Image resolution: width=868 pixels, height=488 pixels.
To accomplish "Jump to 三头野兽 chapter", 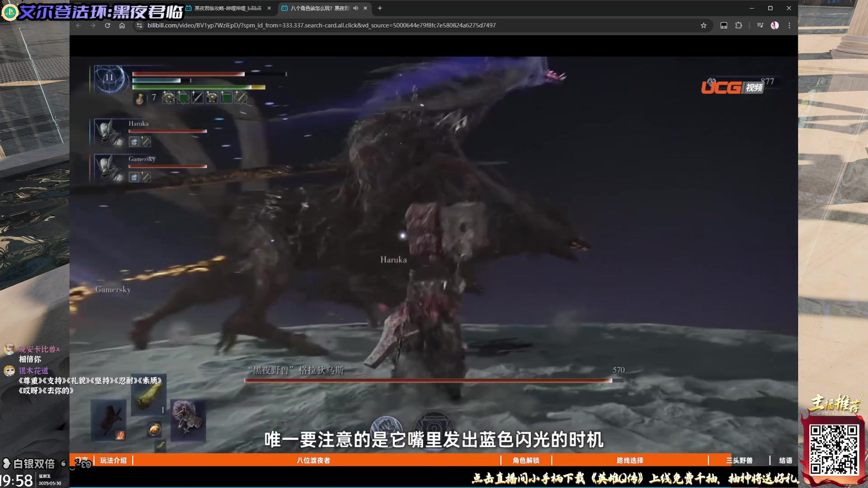I will click(739, 460).
